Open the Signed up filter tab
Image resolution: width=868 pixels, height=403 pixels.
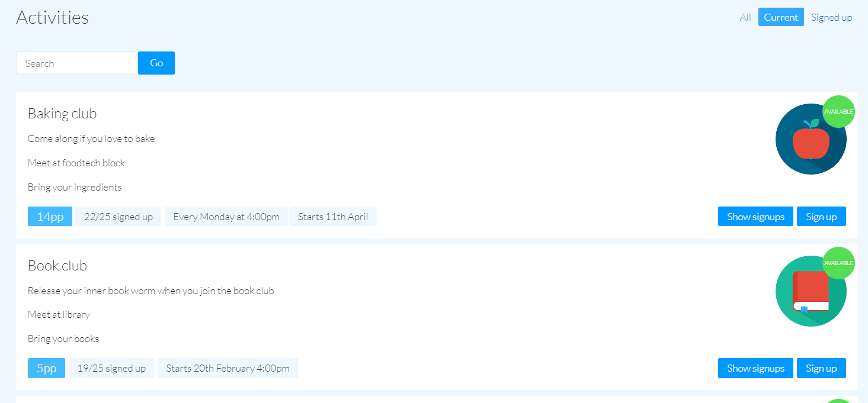(x=831, y=17)
